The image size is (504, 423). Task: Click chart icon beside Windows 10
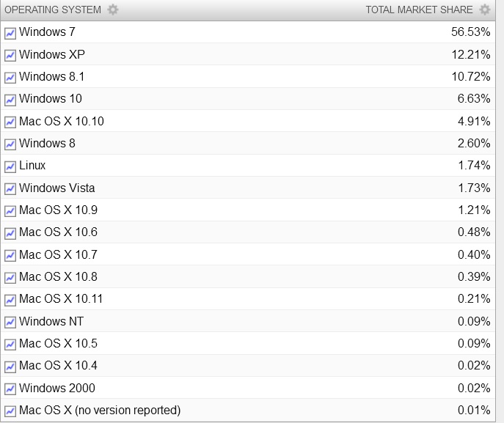10,100
